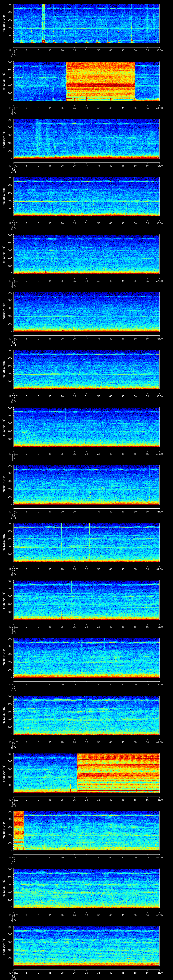Open the spectrogram starting at 19:30:00
Viewport: 173px width, 980px height.
click(86, 81)
